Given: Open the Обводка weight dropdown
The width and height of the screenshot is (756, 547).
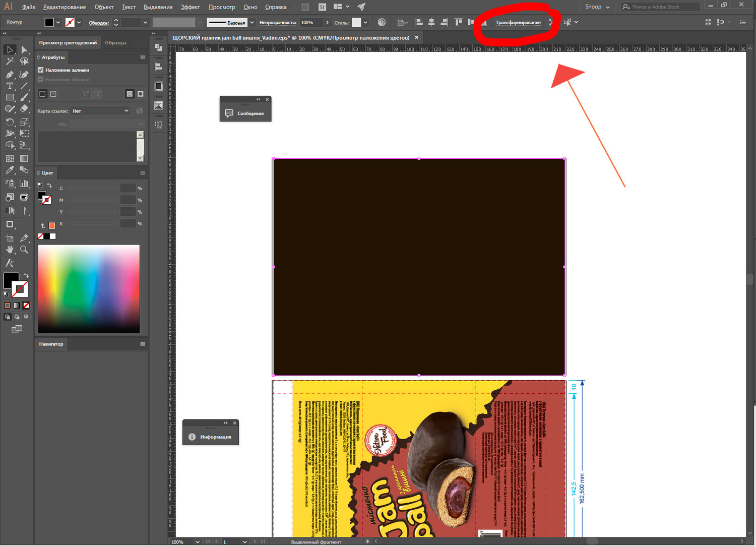Looking at the screenshot, I should pyautogui.click(x=145, y=22).
